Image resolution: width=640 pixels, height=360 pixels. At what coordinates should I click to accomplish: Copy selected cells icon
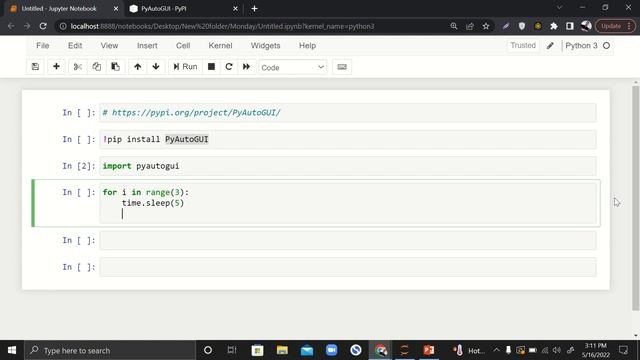point(96,67)
